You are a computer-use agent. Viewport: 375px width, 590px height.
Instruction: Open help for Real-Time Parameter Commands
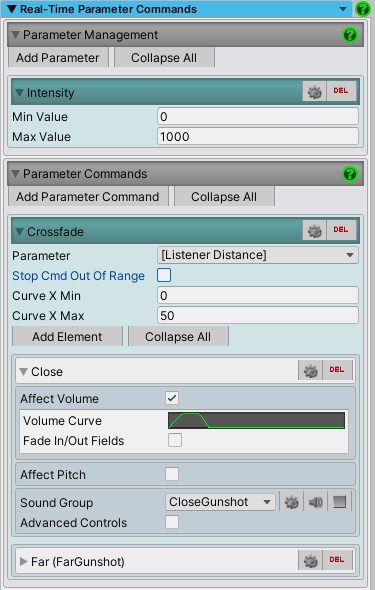363,9
